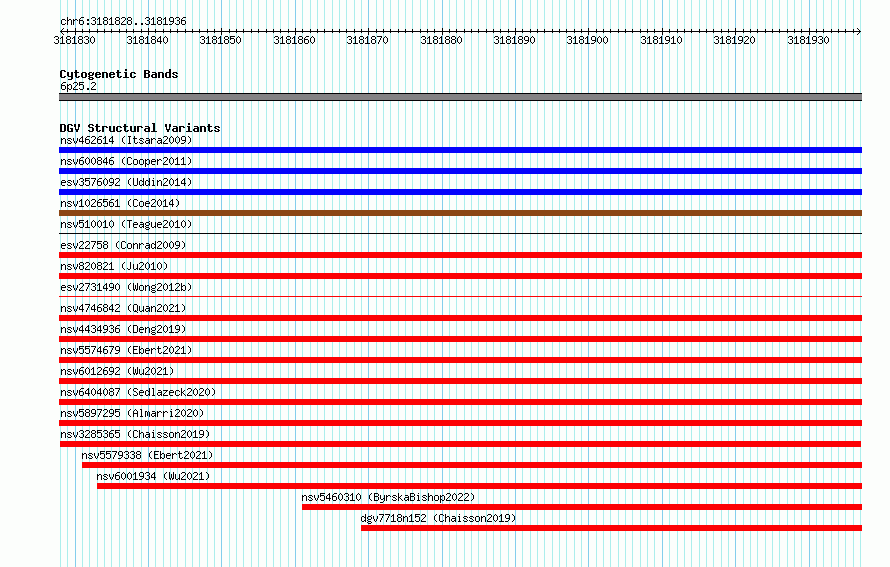Select the red bar under nsv5460310
Screen dimensions: 890x567
click(582, 507)
